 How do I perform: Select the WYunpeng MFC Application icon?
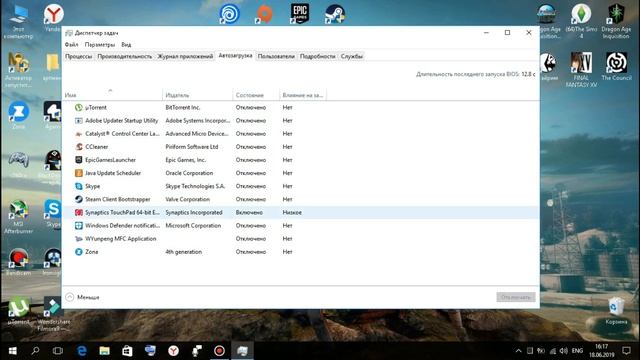click(79, 238)
